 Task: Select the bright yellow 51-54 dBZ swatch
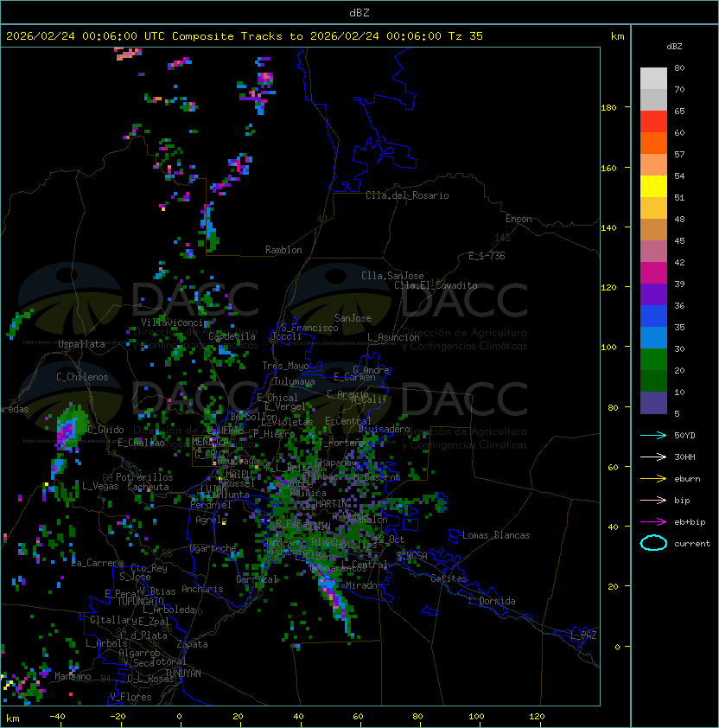[653, 187]
